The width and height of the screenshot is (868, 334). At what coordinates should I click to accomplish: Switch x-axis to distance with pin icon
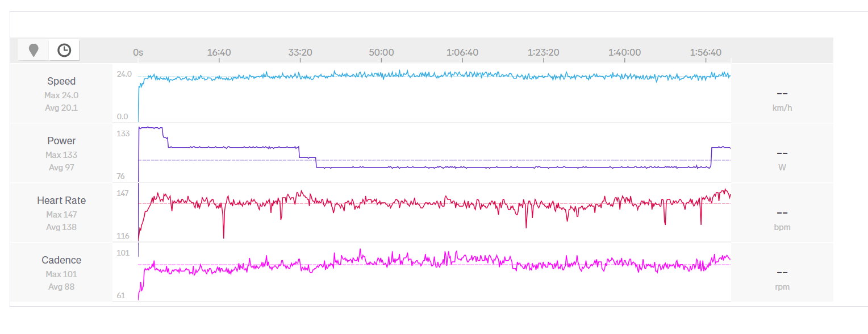coord(34,50)
